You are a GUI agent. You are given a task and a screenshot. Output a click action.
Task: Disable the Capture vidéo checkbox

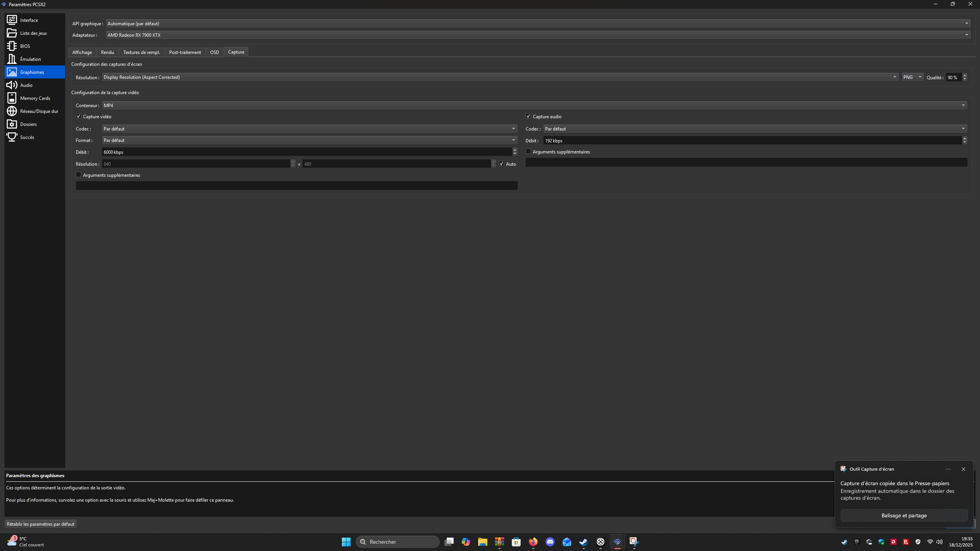click(x=78, y=116)
